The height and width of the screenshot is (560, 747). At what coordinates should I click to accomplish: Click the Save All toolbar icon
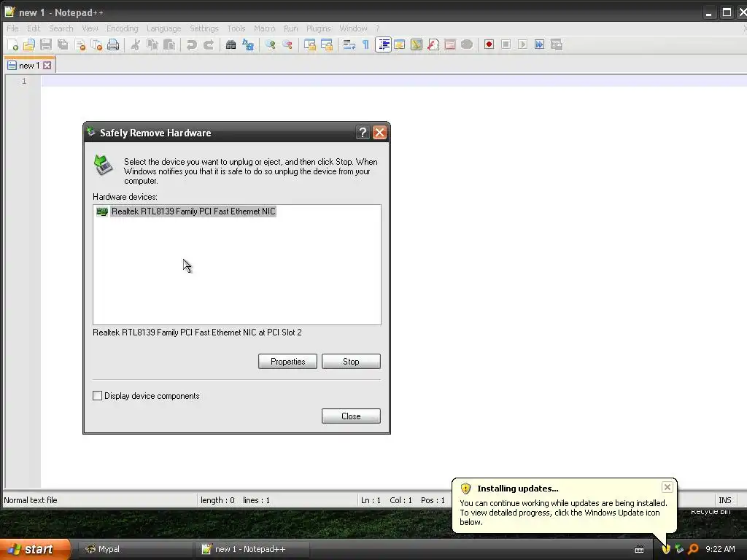(x=63, y=44)
